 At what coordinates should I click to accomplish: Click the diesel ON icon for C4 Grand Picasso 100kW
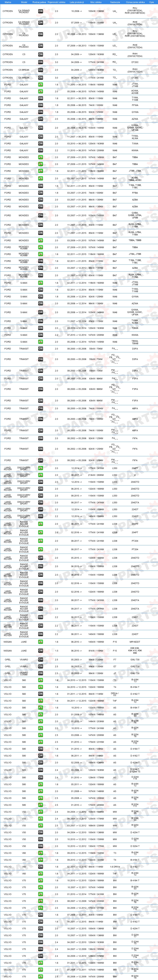click(x=40, y=11)
